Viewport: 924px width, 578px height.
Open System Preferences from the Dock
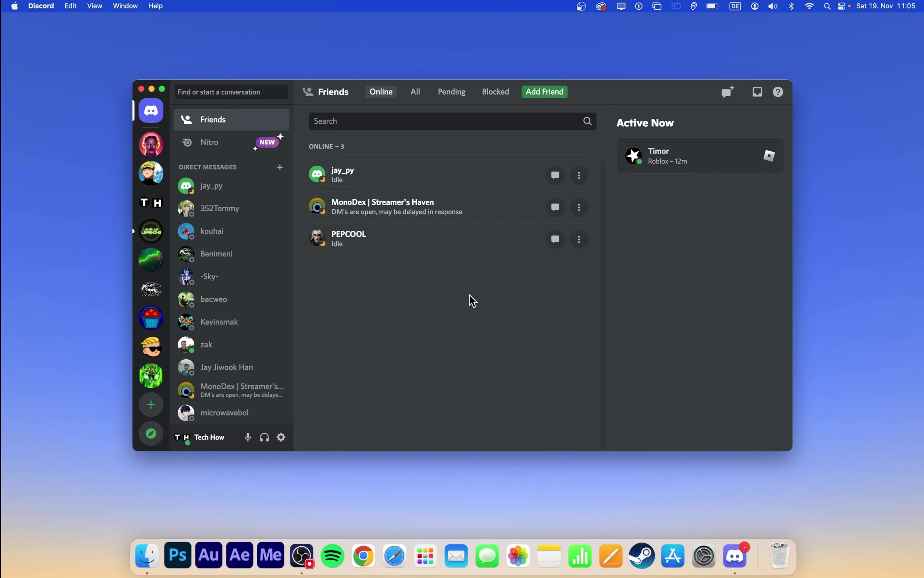coord(704,556)
